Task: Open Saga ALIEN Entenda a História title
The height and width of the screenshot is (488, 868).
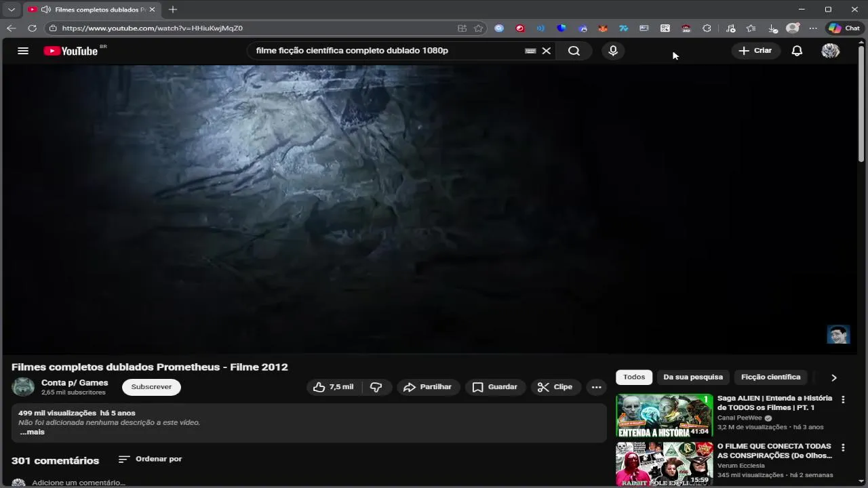Action: [x=774, y=403]
